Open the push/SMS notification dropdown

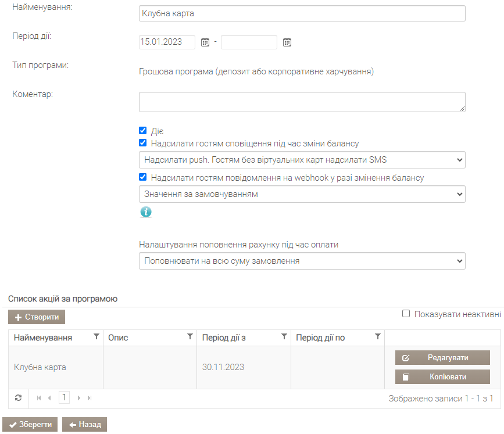point(302,160)
